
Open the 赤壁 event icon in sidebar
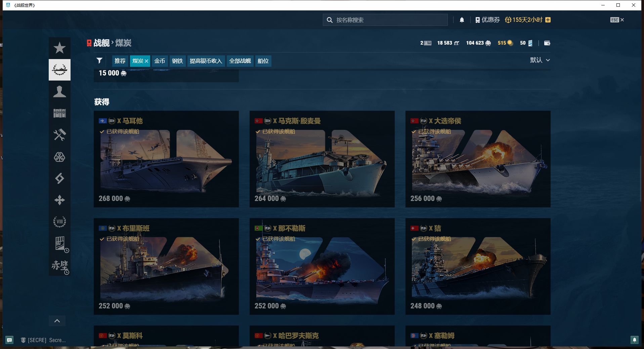(59, 265)
